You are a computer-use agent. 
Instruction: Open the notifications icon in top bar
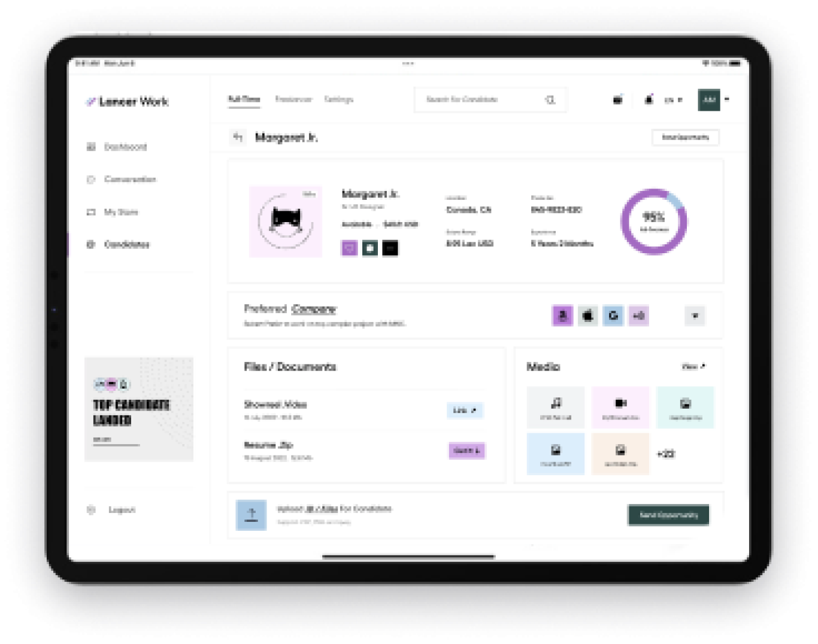(649, 99)
